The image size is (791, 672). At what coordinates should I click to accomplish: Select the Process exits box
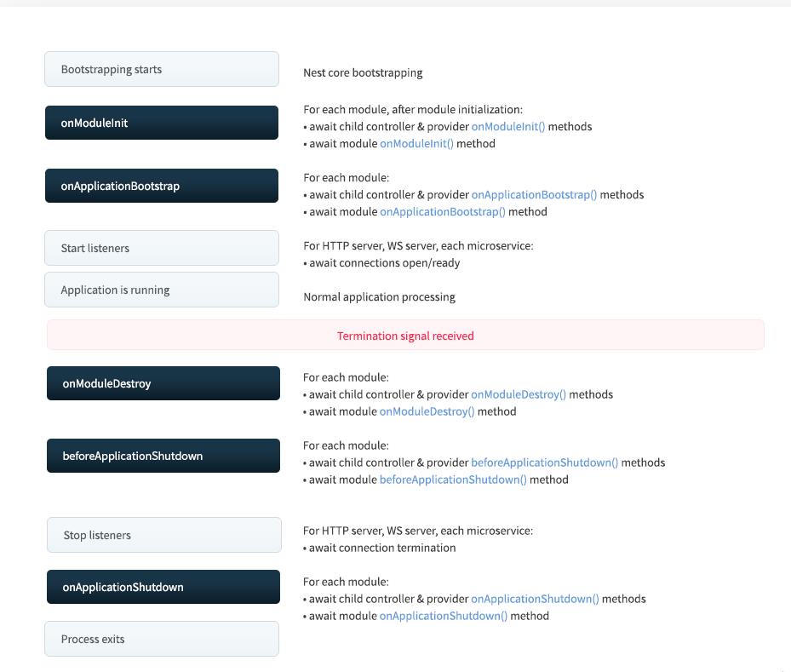coord(162,639)
